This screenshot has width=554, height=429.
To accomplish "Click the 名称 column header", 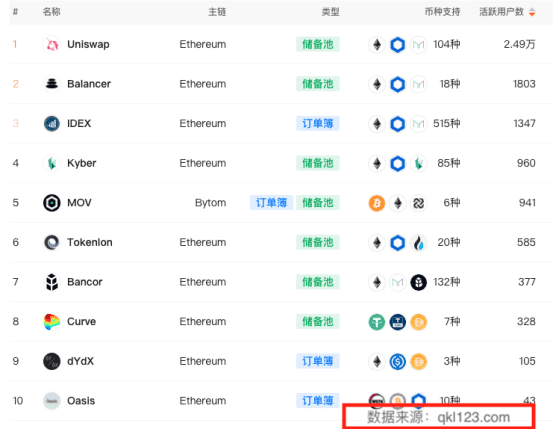I will tap(52, 12).
